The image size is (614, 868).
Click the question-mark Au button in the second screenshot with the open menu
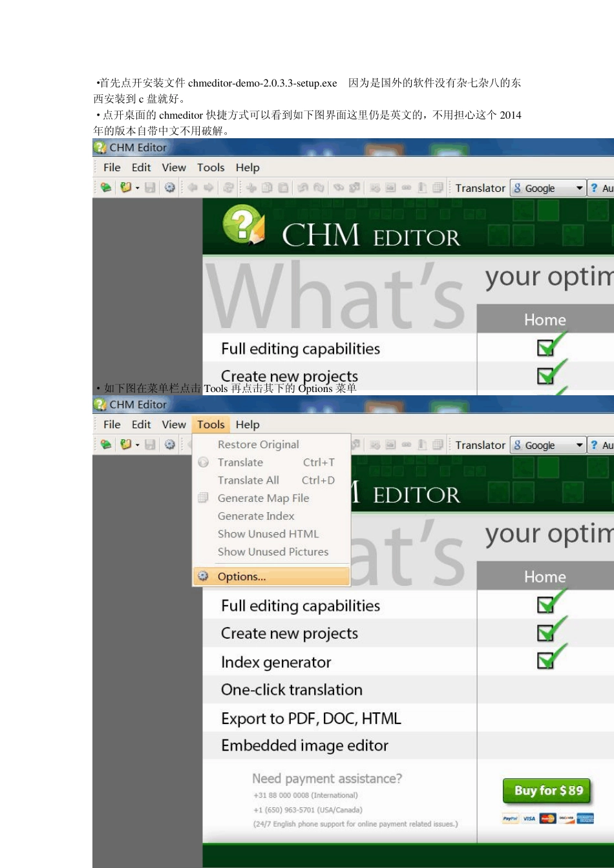601,445
